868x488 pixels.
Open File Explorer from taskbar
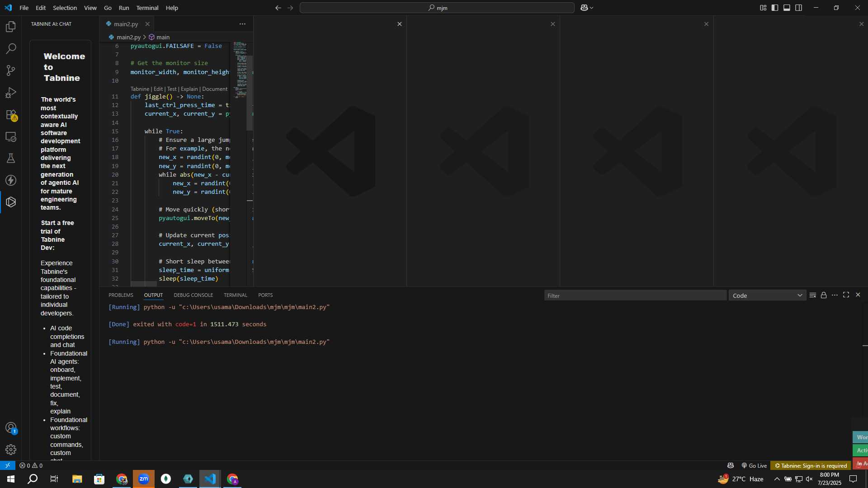pos(77,479)
